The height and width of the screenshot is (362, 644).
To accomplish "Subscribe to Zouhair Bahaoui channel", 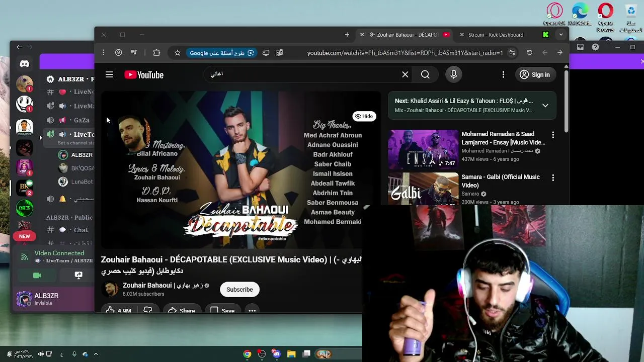I will click(239, 290).
